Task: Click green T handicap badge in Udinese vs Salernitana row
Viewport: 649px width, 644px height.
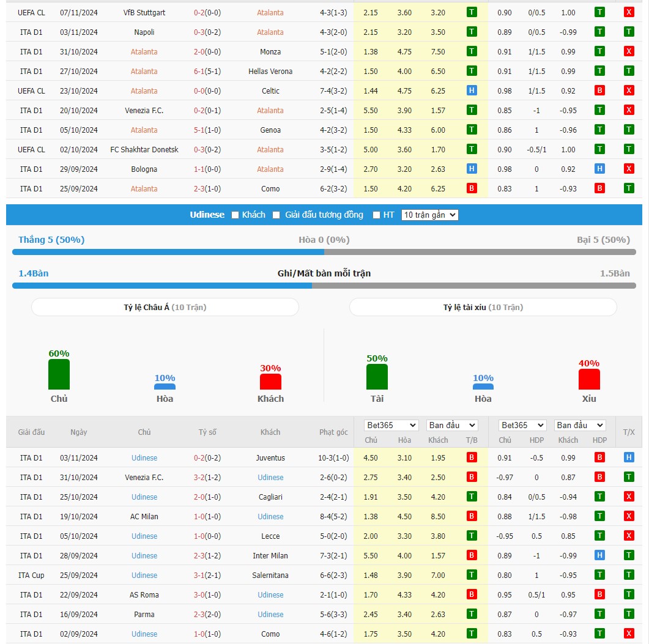Action: (599, 575)
